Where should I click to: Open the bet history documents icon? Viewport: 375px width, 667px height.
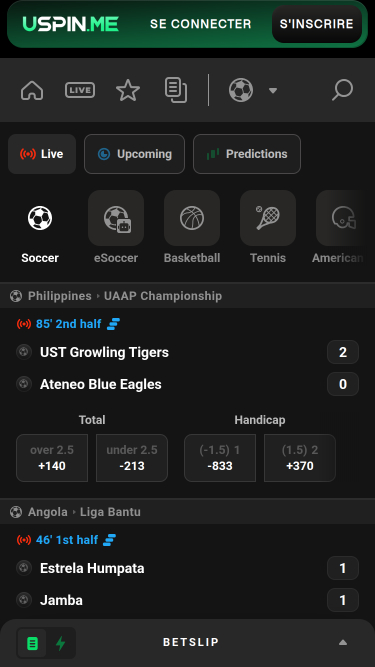click(x=176, y=90)
